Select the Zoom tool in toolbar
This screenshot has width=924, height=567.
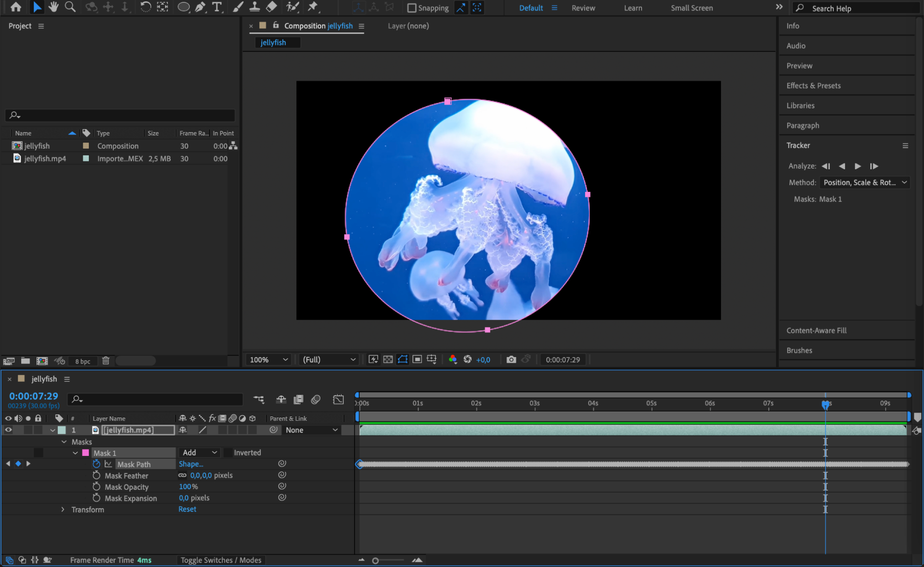click(70, 7)
